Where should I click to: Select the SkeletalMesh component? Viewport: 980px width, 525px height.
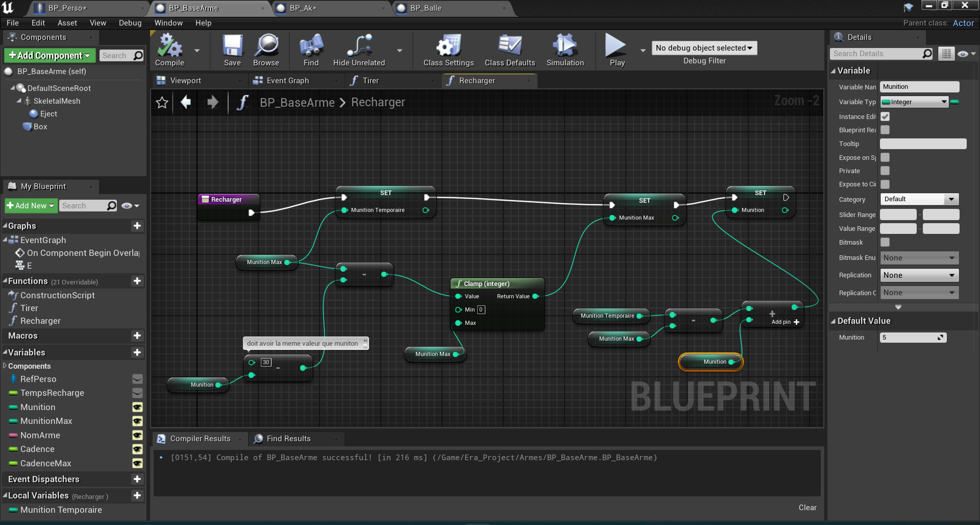57,101
